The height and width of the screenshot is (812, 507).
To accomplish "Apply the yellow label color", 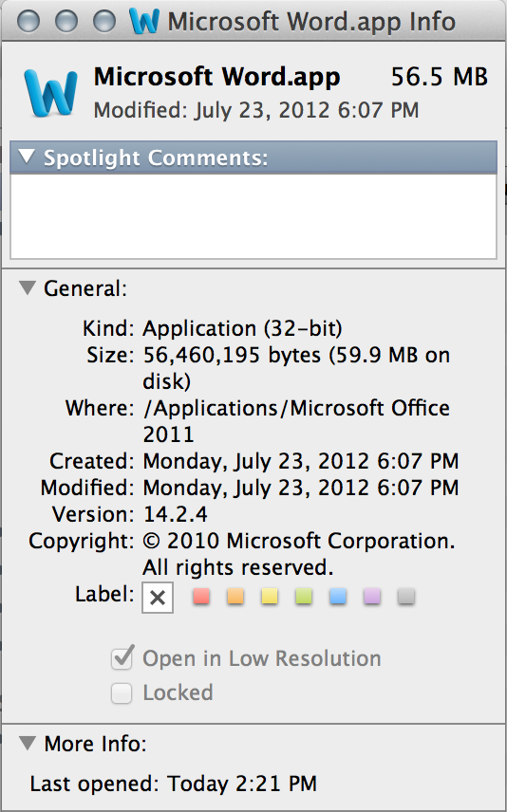I will 270,597.
